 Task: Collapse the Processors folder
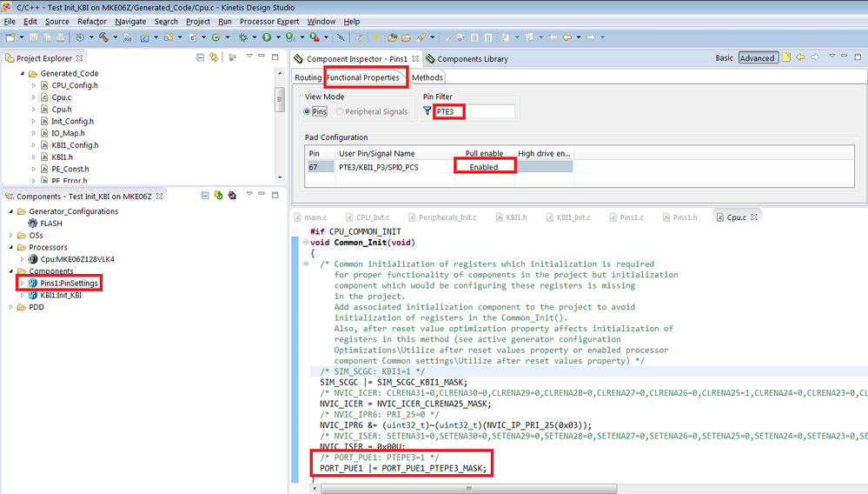coord(11,248)
